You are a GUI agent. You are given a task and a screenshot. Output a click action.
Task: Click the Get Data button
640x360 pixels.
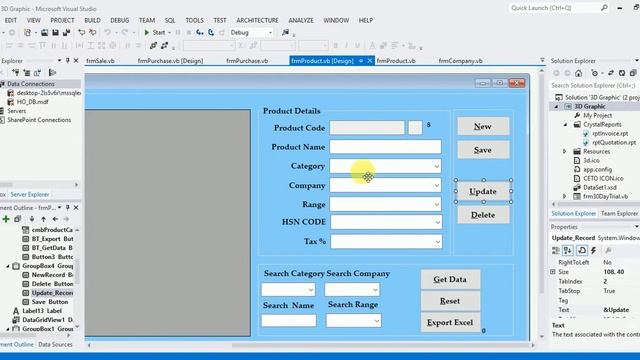pyautogui.click(x=450, y=280)
